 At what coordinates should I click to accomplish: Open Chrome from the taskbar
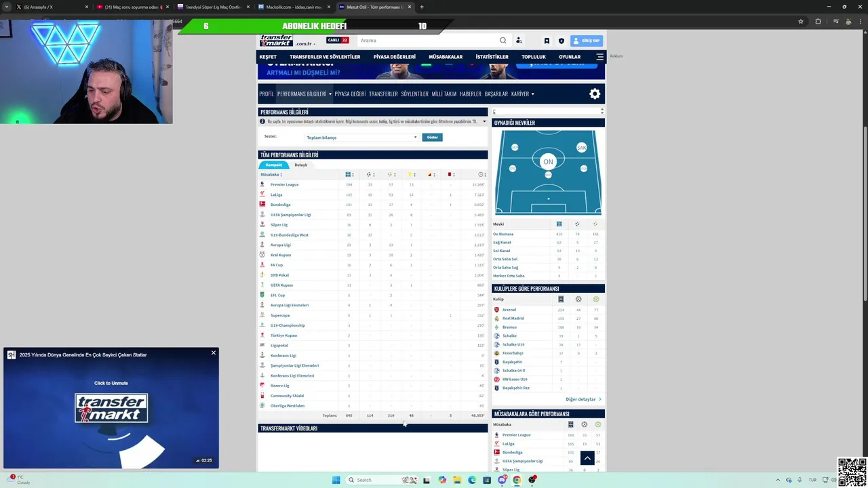point(517,480)
